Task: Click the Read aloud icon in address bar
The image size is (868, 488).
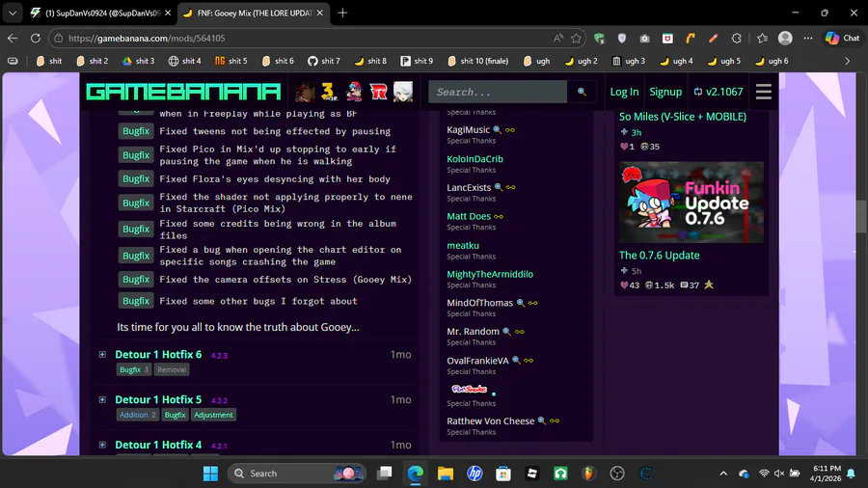Action: point(558,39)
